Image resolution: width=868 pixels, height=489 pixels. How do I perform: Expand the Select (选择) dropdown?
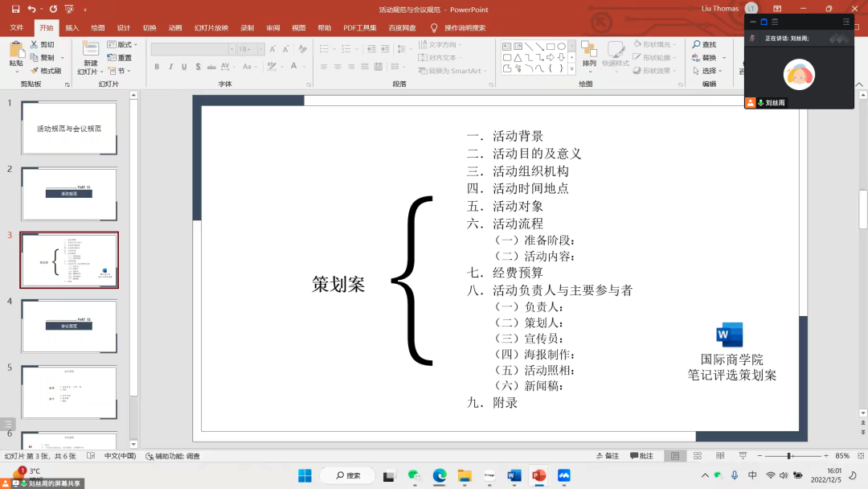[708, 71]
